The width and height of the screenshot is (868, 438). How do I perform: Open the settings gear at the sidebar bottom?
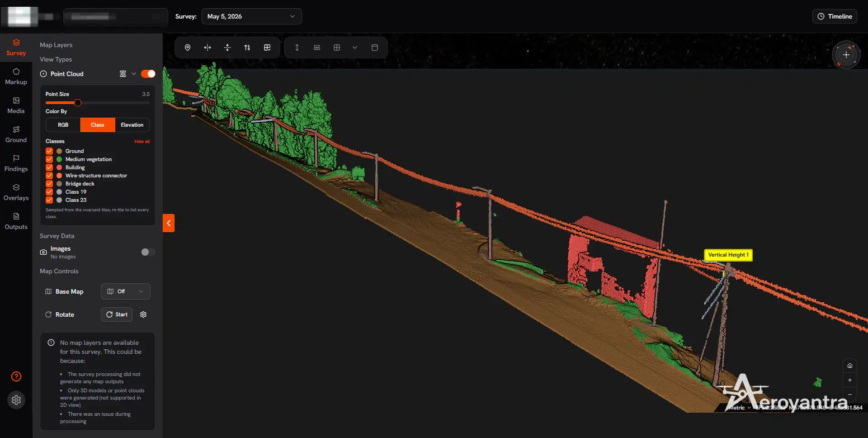(x=16, y=400)
